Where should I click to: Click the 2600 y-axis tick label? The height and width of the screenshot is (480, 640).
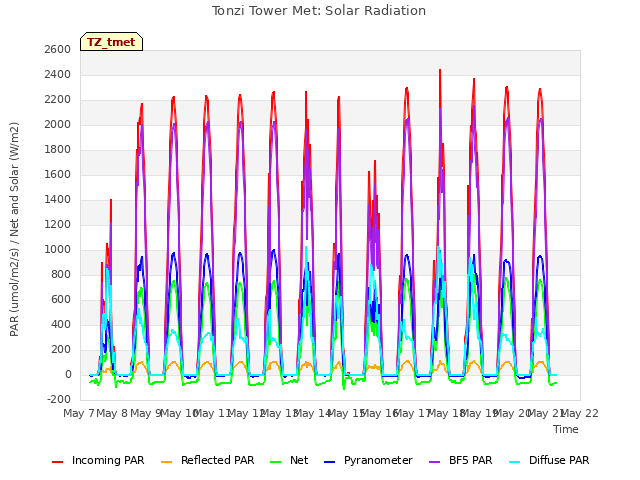click(58, 50)
